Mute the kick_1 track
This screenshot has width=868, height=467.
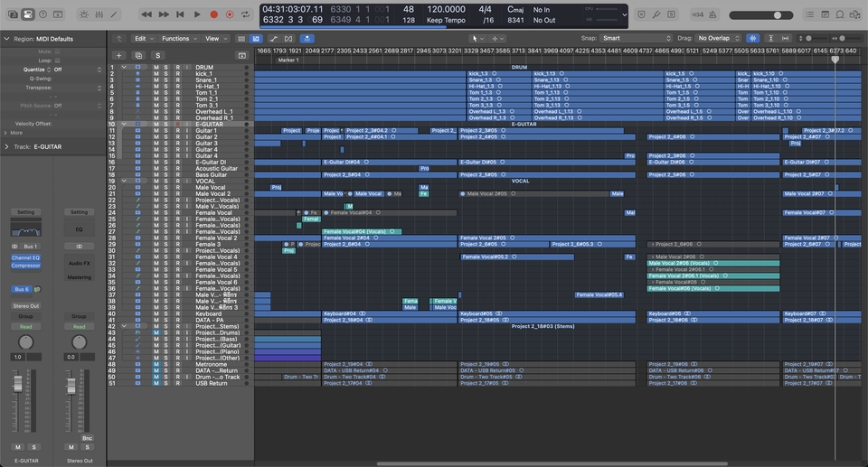point(156,73)
